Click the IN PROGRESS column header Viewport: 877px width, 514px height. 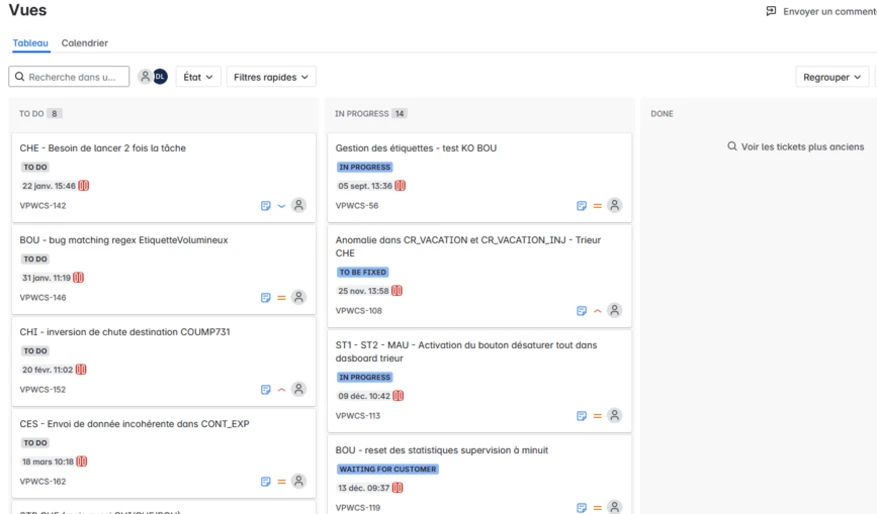click(x=362, y=114)
